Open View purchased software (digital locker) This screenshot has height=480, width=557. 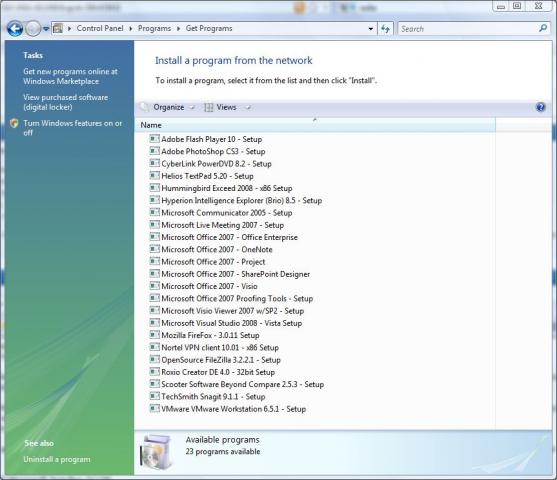click(x=66, y=102)
